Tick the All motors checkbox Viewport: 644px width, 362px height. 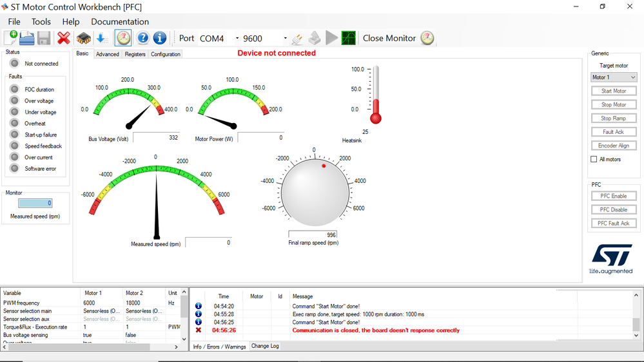coord(594,159)
